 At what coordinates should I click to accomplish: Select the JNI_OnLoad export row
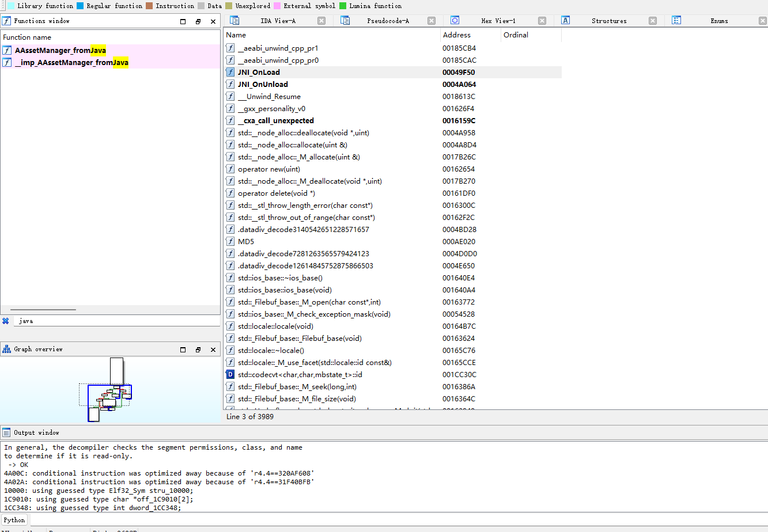point(392,72)
